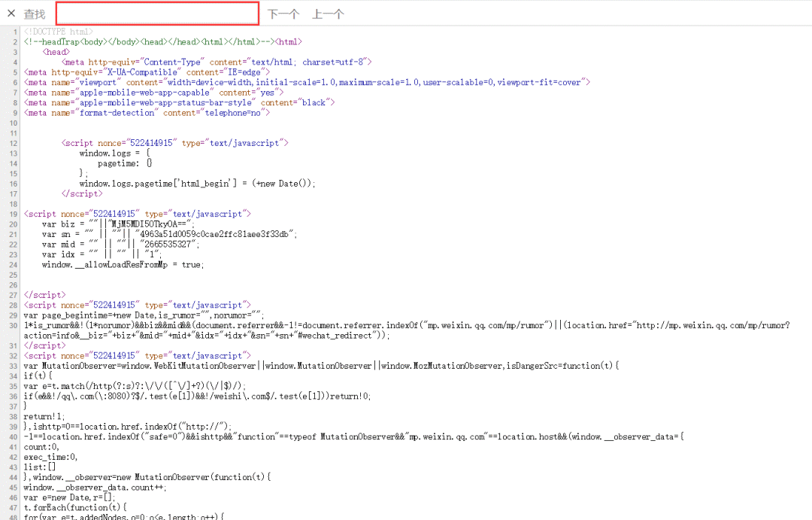812x520 pixels.
Task: Click the 'exec_time:0,' line
Action: 51,457
